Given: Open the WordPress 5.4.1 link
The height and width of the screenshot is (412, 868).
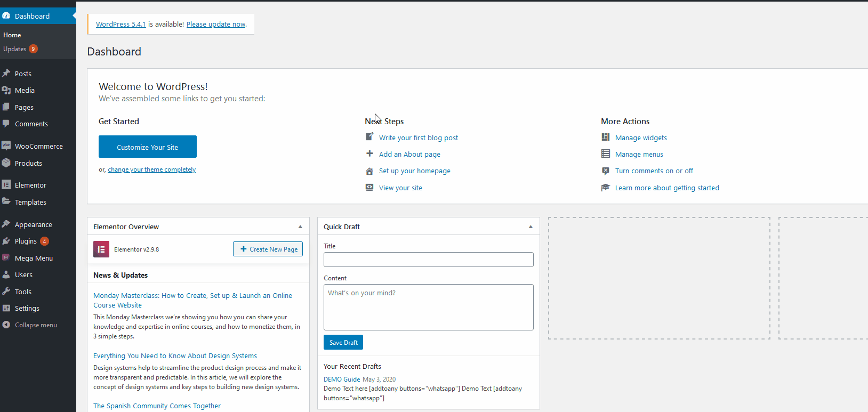Looking at the screenshot, I should pos(121,25).
